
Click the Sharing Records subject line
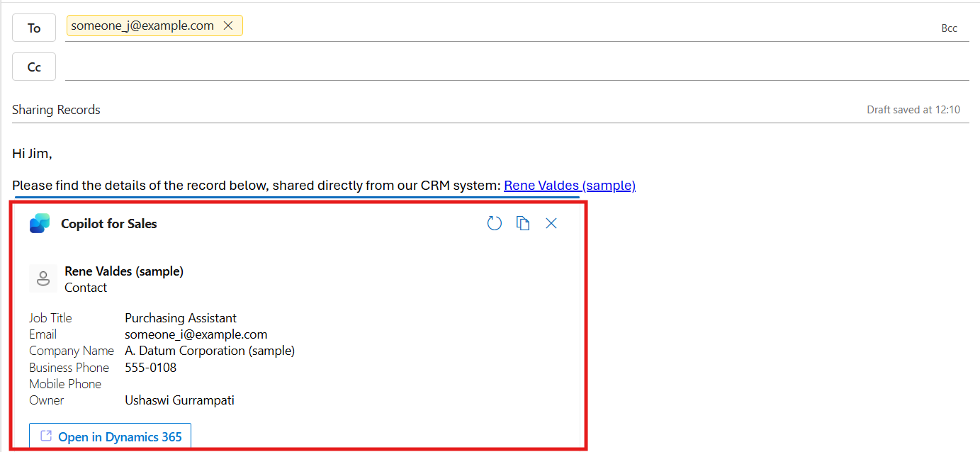point(57,110)
